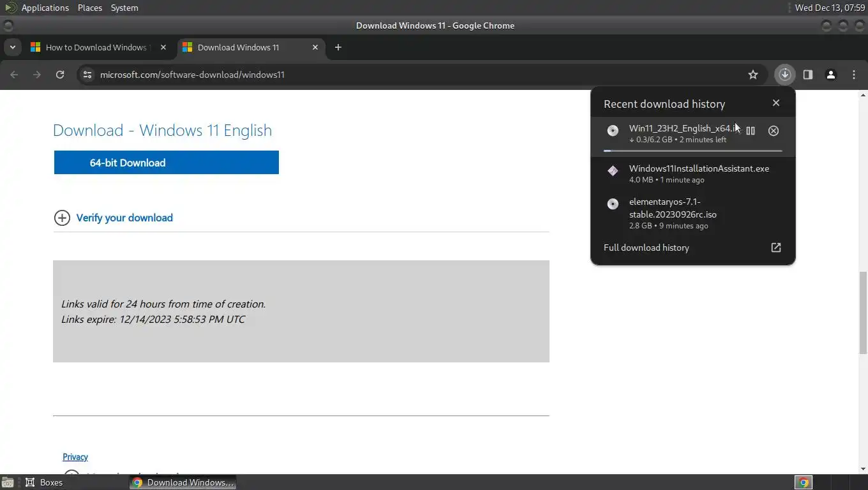Viewport: 868px width, 490px height.
Task: Close the Recent download history popup
Action: point(776,103)
